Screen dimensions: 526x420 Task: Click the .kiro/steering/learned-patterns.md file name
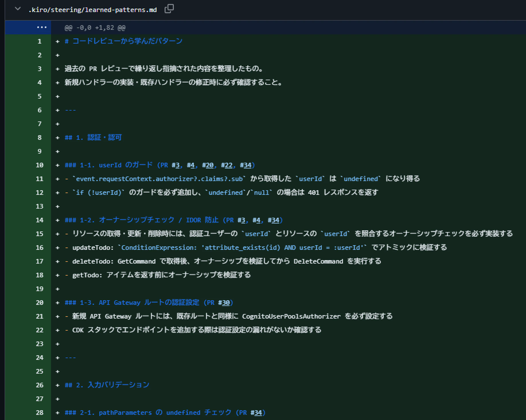(x=93, y=10)
